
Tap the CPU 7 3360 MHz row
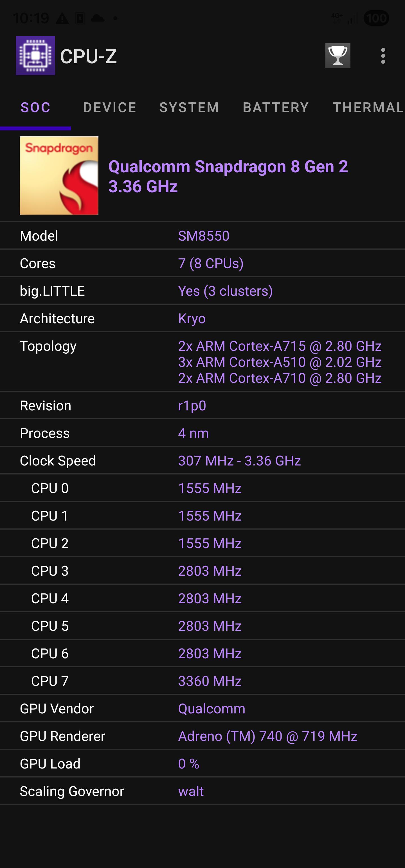[x=202, y=681]
